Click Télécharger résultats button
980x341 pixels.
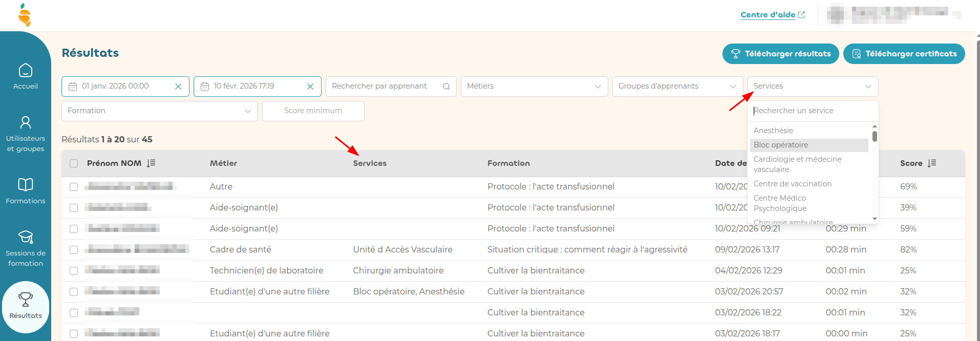click(x=780, y=54)
